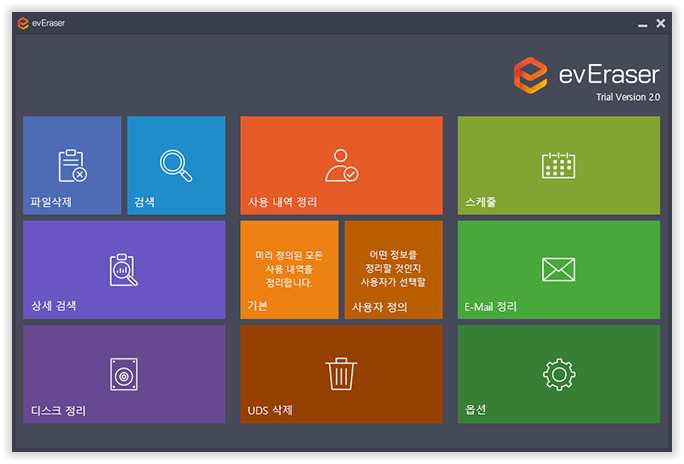The height and width of the screenshot is (464, 684).
Task: Click the 스케줄 label
Action: click(481, 202)
